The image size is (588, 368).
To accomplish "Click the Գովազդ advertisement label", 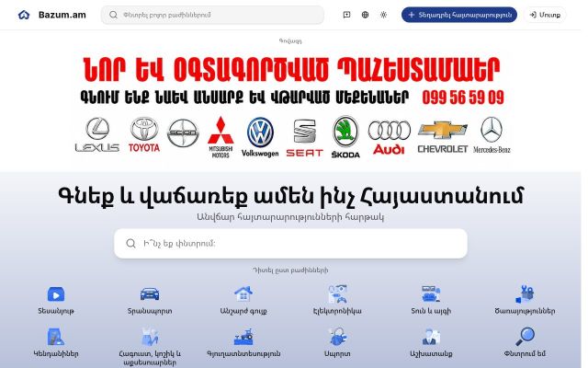I will click(290, 40).
